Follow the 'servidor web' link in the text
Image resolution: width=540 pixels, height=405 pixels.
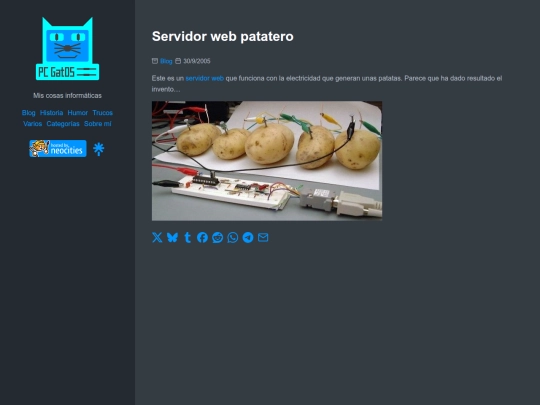click(205, 78)
